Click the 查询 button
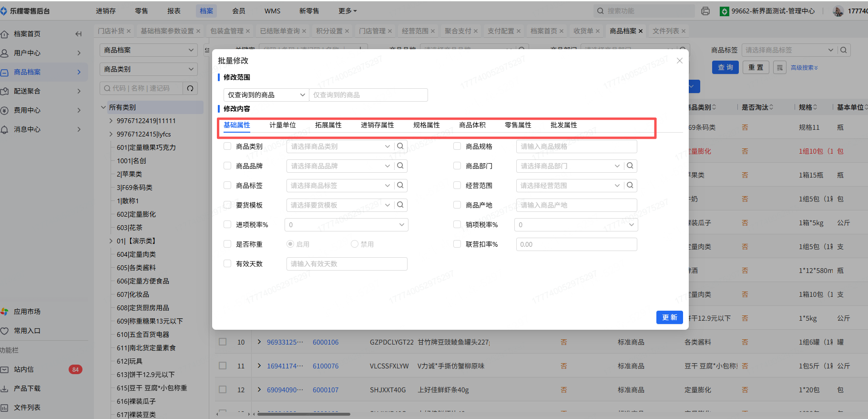 coord(725,67)
